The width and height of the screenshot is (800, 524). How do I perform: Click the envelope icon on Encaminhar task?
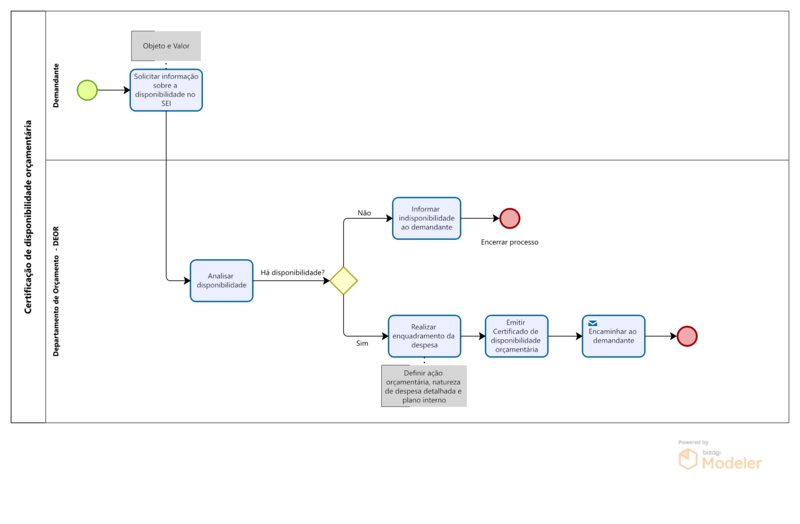(x=593, y=324)
